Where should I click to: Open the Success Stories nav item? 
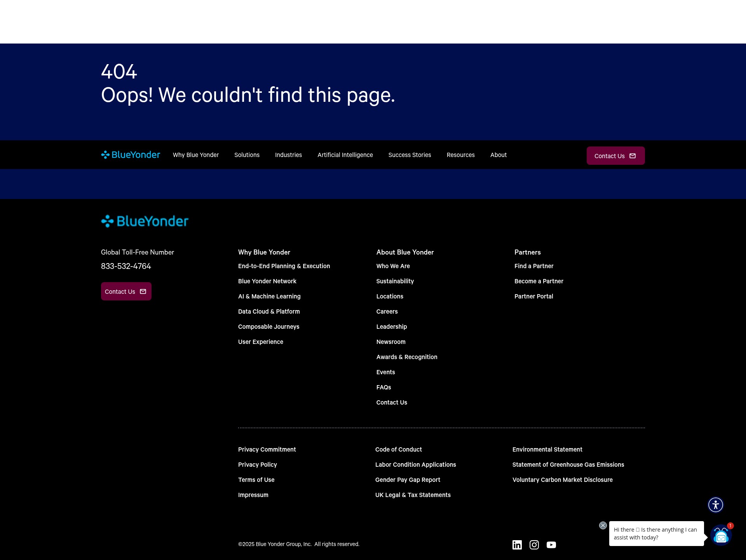[x=410, y=155]
